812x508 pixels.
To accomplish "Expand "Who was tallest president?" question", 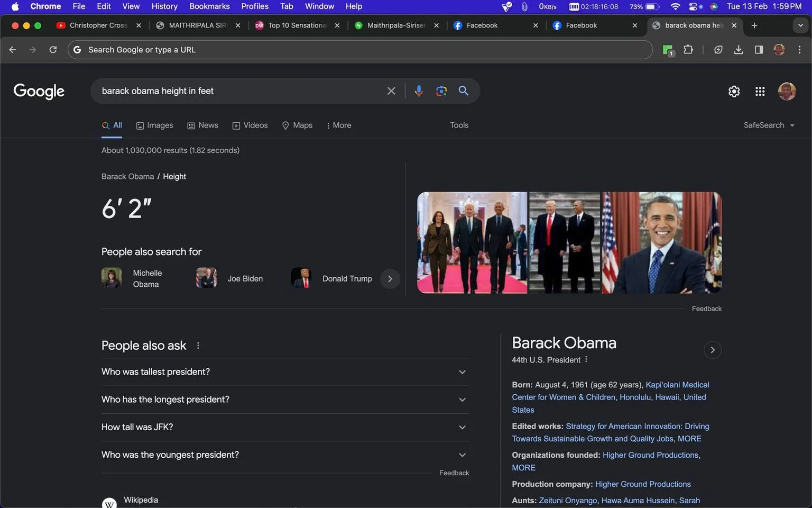I will click(x=285, y=372).
